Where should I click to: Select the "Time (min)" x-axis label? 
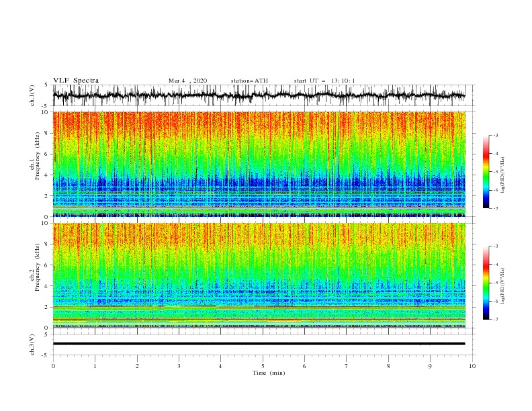pyautogui.click(x=269, y=373)
